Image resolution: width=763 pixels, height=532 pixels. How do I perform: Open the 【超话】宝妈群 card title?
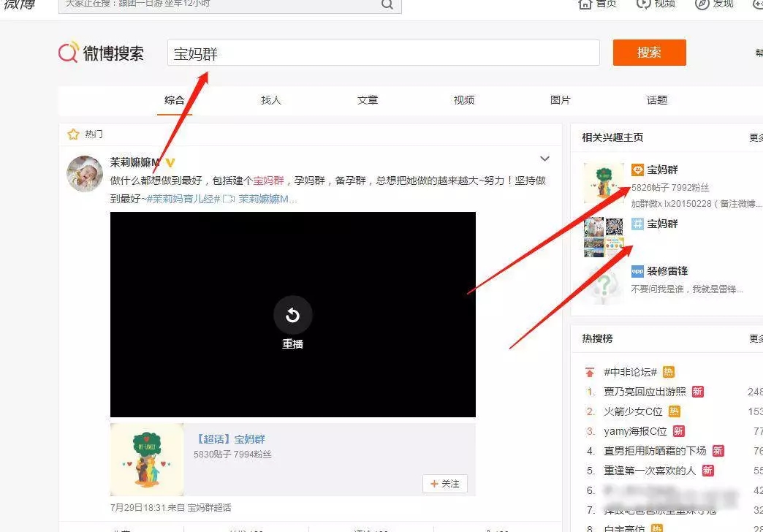point(229,439)
